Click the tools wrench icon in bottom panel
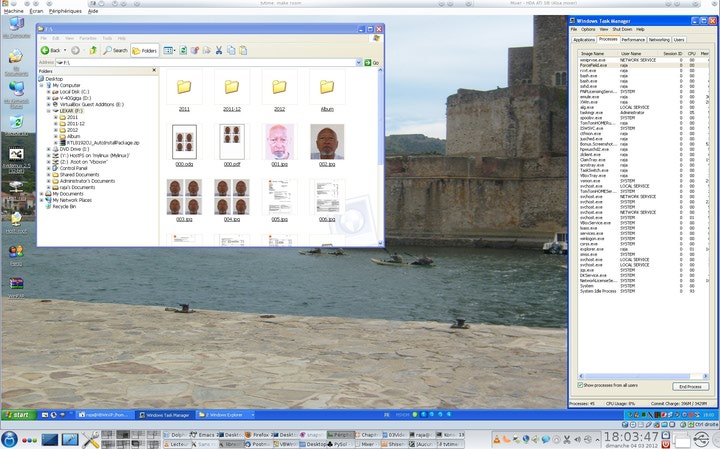This screenshot has height=449, width=720. click(x=90, y=439)
